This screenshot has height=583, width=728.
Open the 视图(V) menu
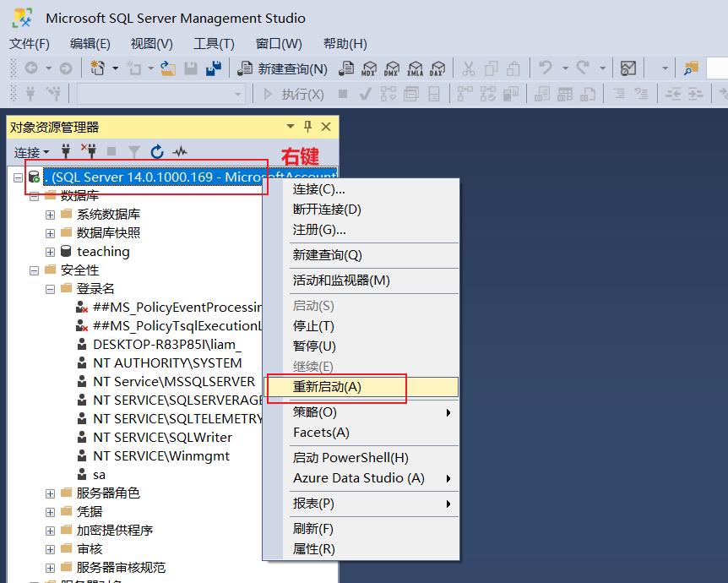(151, 44)
